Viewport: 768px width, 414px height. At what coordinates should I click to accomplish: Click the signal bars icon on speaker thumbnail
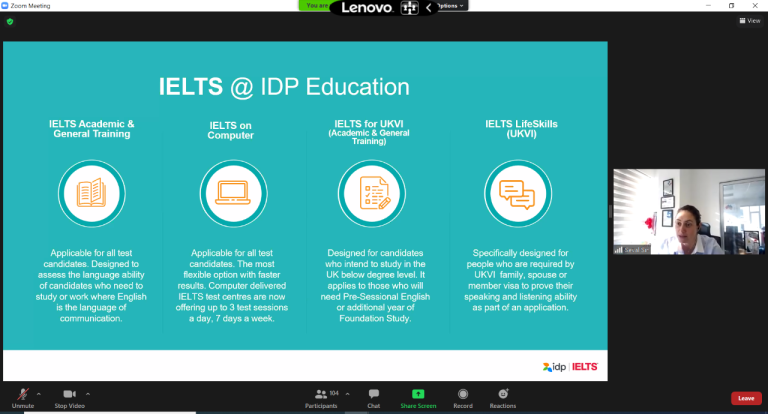[619, 250]
